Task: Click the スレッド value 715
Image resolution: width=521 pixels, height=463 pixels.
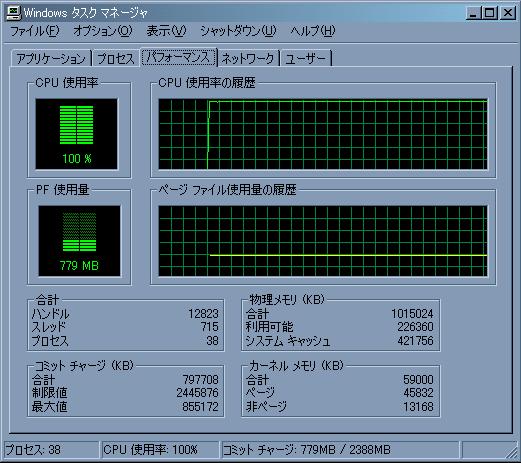Action: click(x=209, y=327)
